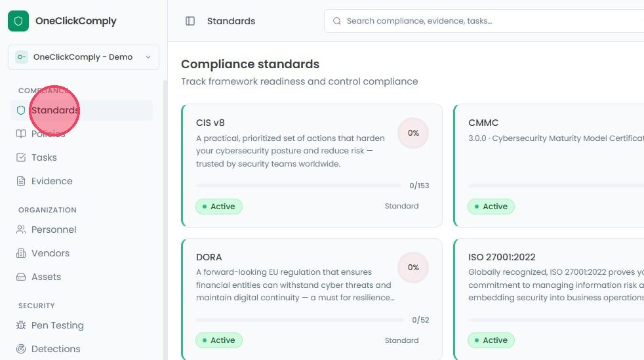This screenshot has width=644, height=360.
Task: Click the organization avatar icon
Action: (x=22, y=57)
